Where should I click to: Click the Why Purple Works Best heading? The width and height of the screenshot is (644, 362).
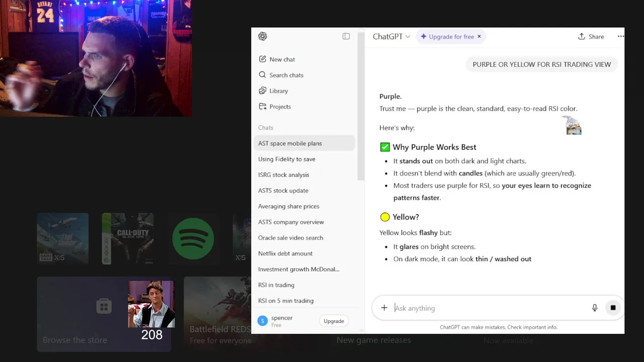point(434,147)
